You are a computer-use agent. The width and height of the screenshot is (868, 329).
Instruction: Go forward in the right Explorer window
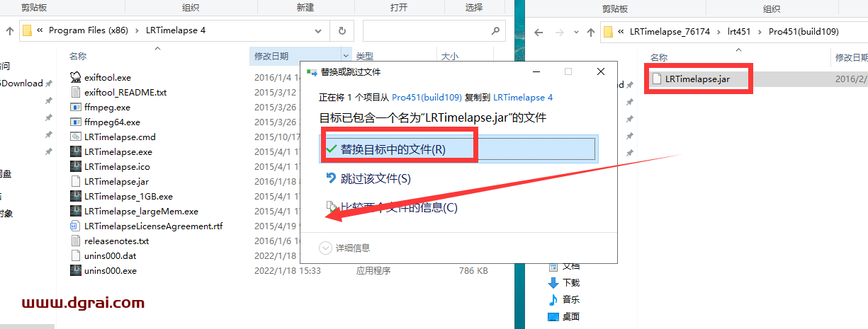pyautogui.click(x=558, y=32)
